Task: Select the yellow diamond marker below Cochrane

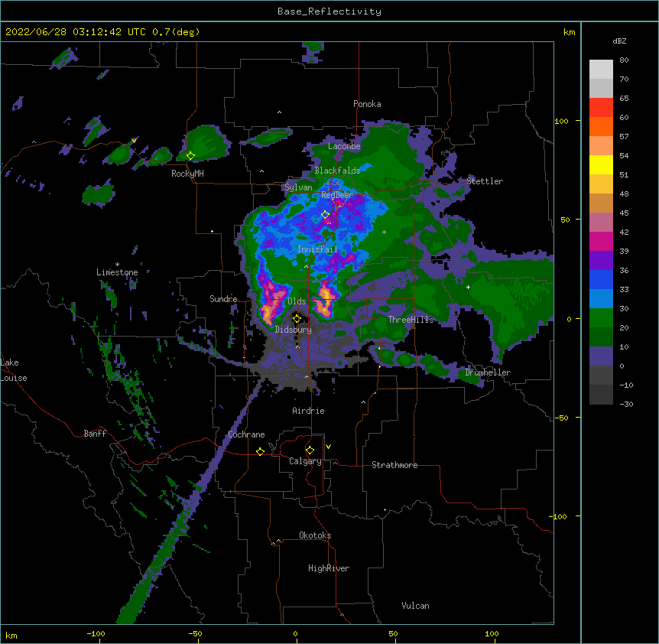Action: [x=260, y=451]
